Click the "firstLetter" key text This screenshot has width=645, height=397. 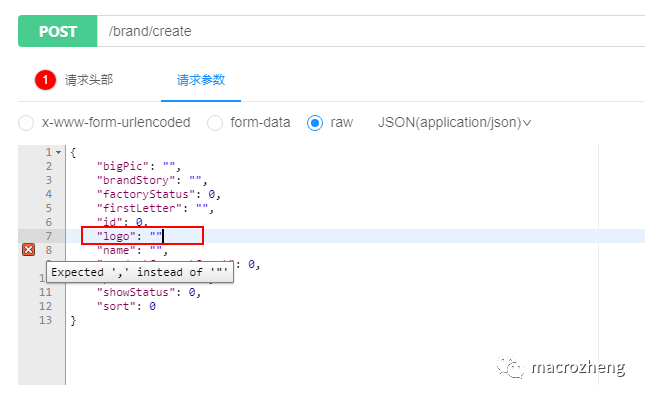[139, 208]
